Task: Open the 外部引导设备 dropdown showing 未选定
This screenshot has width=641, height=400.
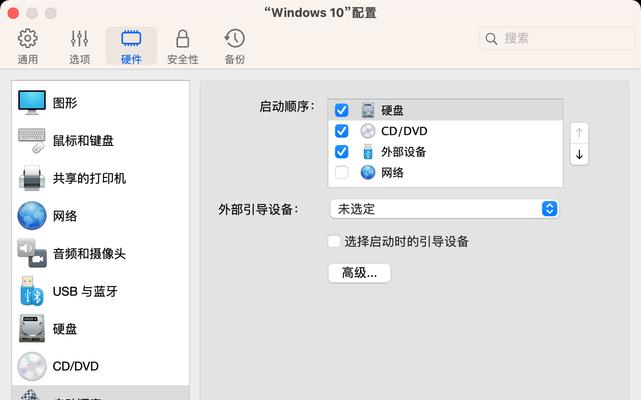Action: coord(444,209)
